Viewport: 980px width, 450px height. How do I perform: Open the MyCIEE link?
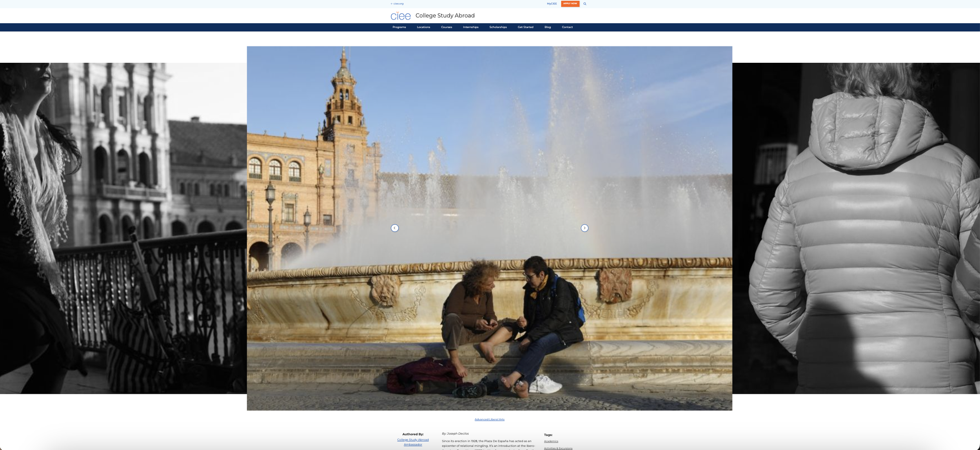coord(552,4)
